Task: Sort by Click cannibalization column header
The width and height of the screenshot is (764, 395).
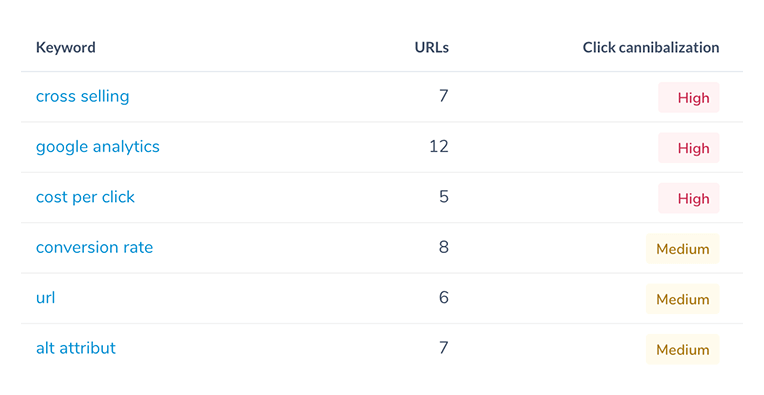Action: [x=651, y=48]
